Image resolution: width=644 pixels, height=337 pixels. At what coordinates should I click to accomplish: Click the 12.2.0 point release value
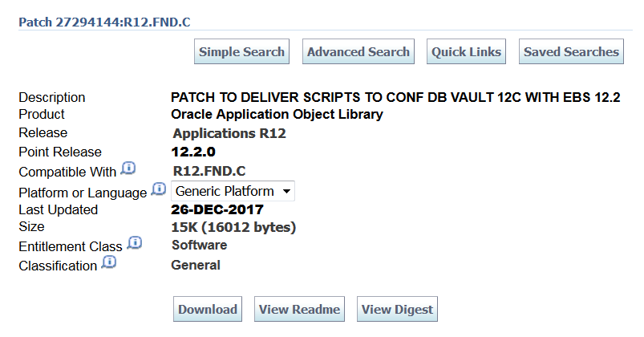193,152
